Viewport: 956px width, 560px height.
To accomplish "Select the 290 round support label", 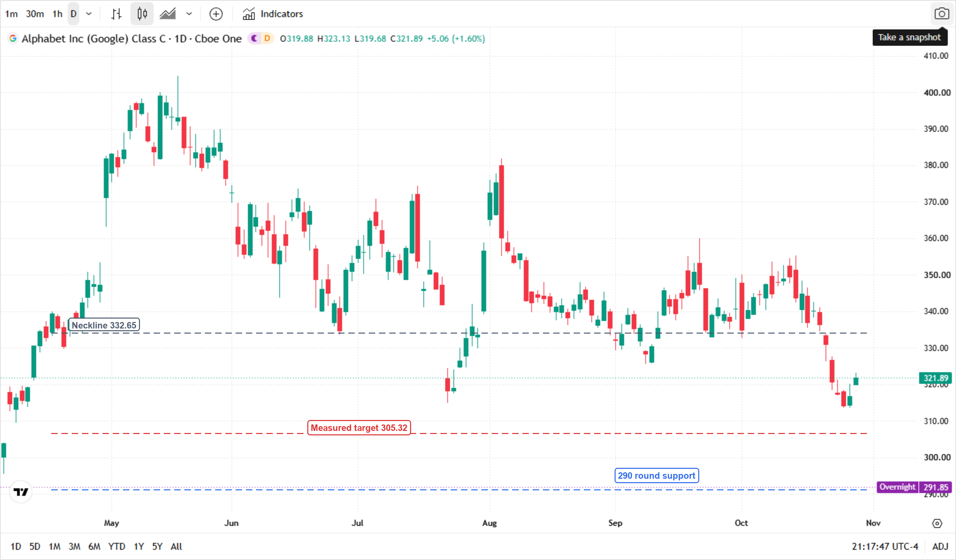I will (x=657, y=476).
